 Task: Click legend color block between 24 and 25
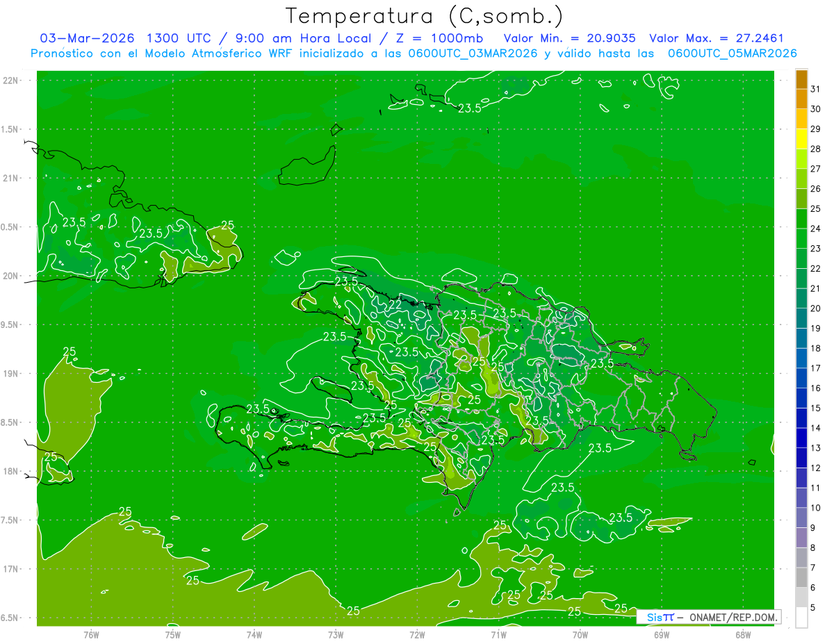coord(801,218)
